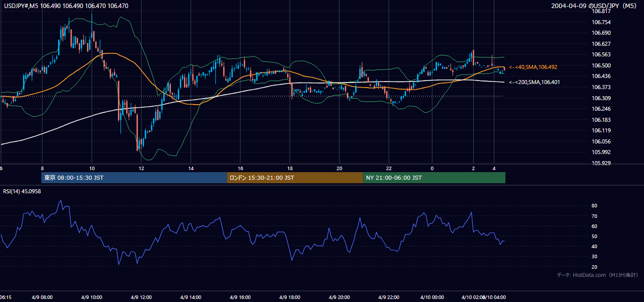The image size is (644, 302).
Task: Click the 106.183 price axis label
Action: point(601,120)
